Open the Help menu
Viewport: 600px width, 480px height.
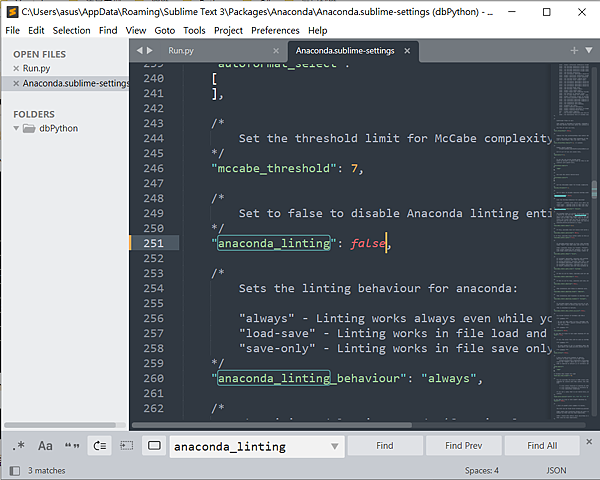pyautogui.click(x=318, y=30)
